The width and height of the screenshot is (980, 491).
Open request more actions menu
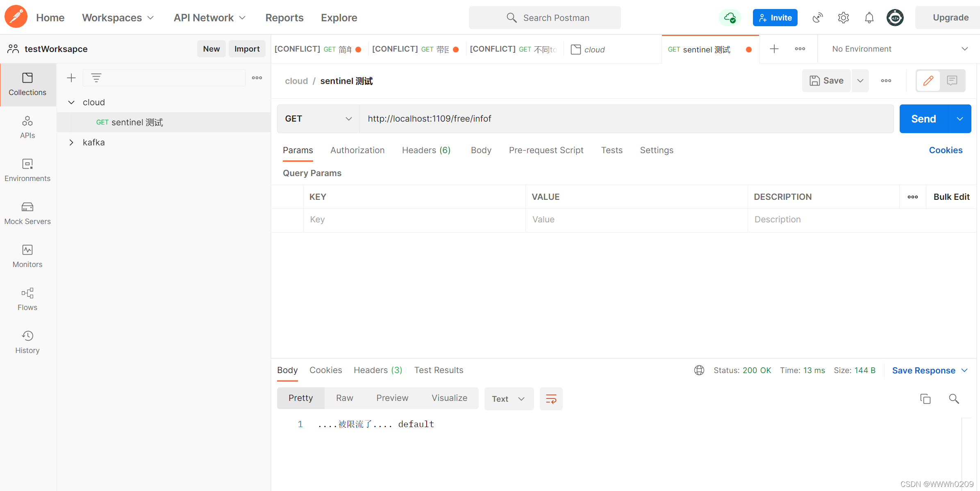point(886,81)
